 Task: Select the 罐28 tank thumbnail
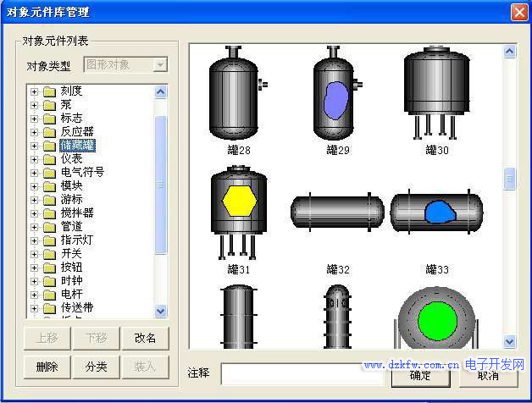(x=238, y=95)
